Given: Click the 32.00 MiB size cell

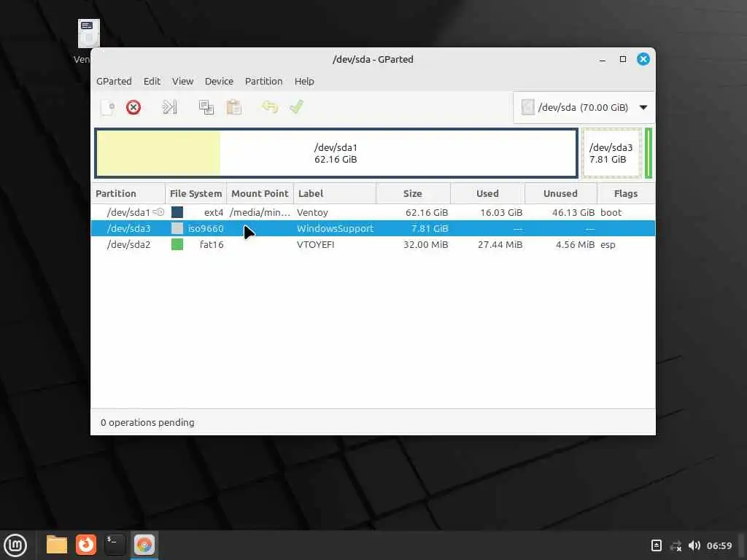Looking at the screenshot, I should coord(425,245).
